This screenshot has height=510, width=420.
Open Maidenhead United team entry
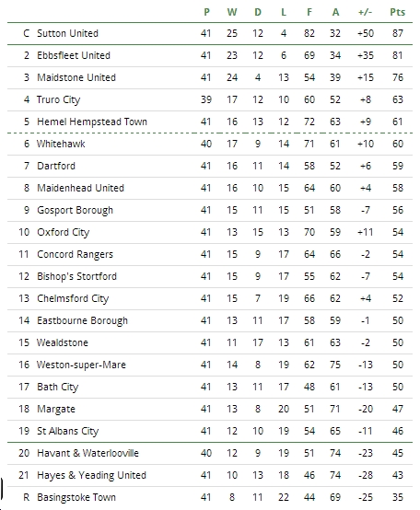pyautogui.click(x=80, y=188)
